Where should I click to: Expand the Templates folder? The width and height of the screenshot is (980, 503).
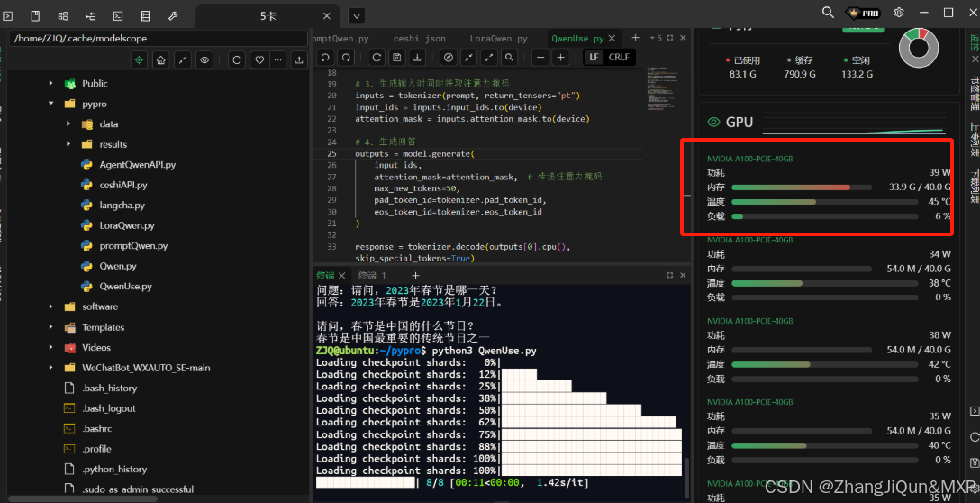pyautogui.click(x=51, y=327)
